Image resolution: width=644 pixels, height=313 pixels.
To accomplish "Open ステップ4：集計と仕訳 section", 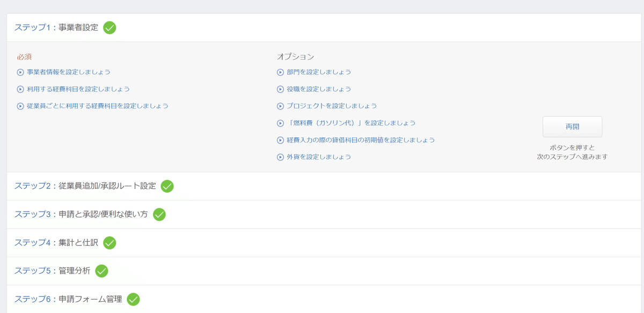I will click(x=56, y=243).
